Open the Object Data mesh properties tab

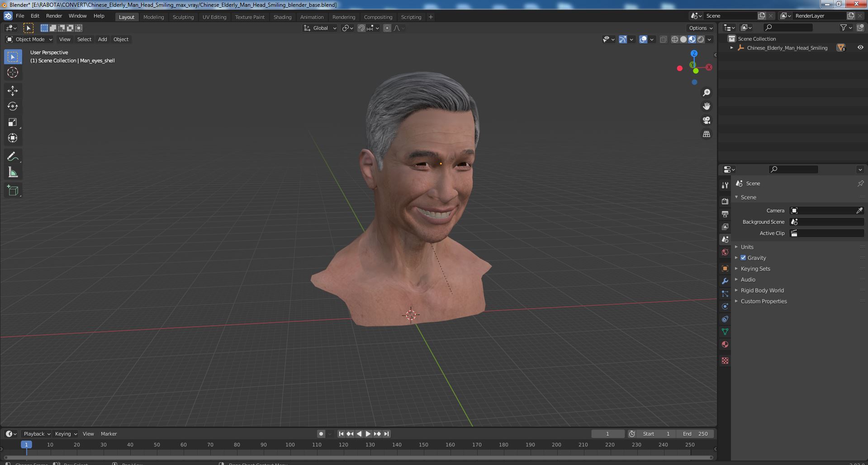pyautogui.click(x=725, y=332)
